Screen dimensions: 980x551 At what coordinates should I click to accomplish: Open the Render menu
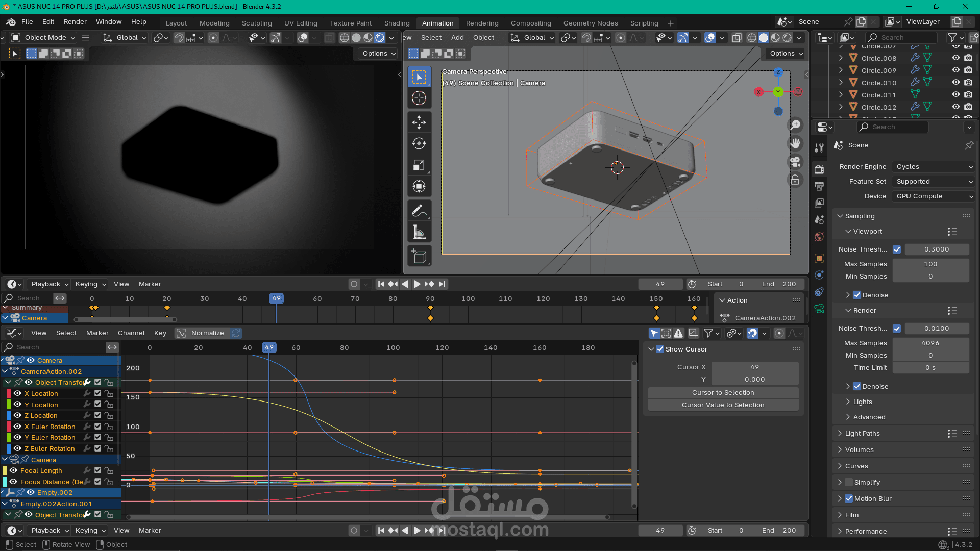tap(75, 22)
